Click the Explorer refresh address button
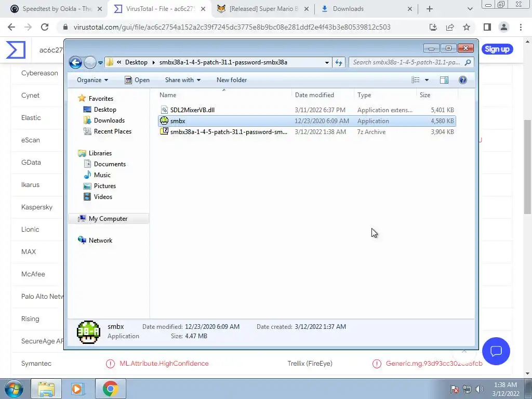This screenshot has width=532, height=399. point(339,62)
